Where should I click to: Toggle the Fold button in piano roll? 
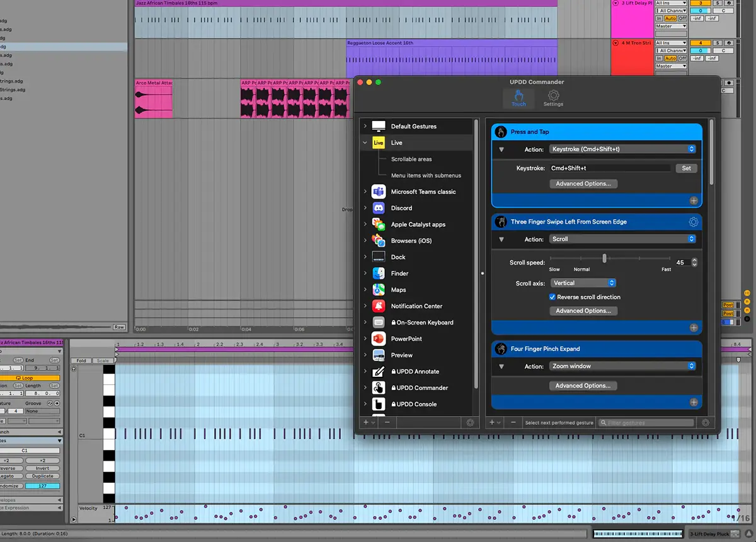tap(81, 360)
